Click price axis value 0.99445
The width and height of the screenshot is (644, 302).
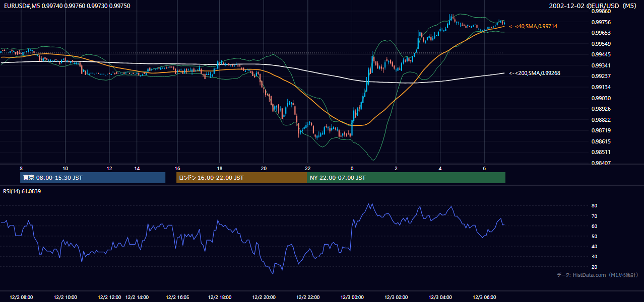(x=601, y=55)
